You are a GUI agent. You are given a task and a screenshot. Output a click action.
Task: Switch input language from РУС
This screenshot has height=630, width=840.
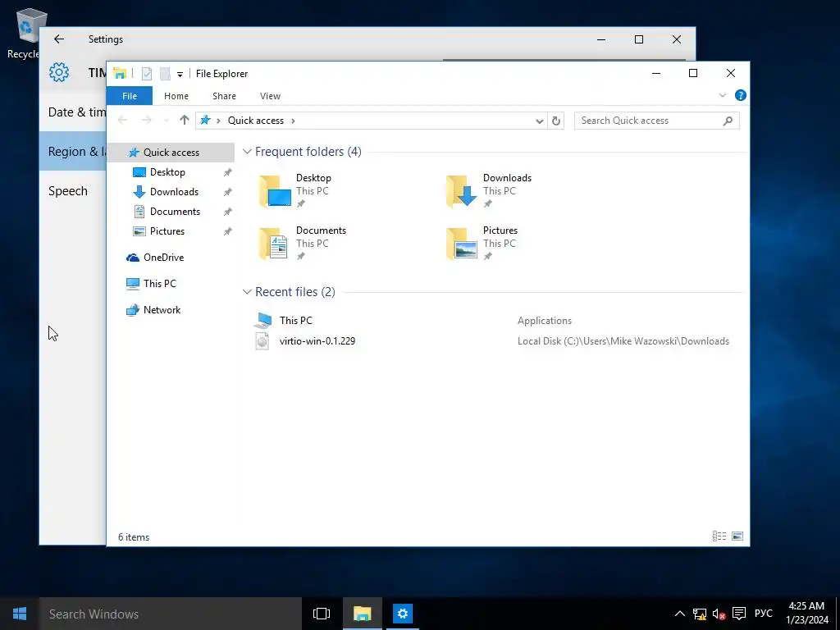pyautogui.click(x=764, y=614)
